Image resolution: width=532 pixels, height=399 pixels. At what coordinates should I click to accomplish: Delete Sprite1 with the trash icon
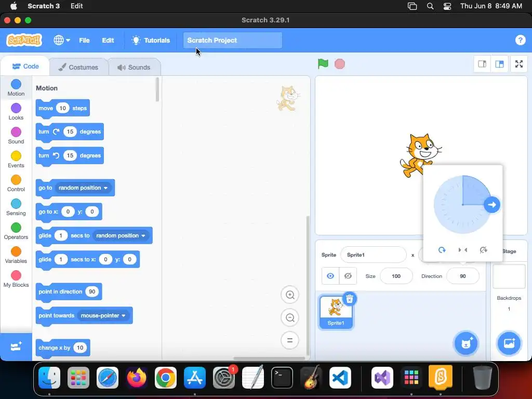350,299
